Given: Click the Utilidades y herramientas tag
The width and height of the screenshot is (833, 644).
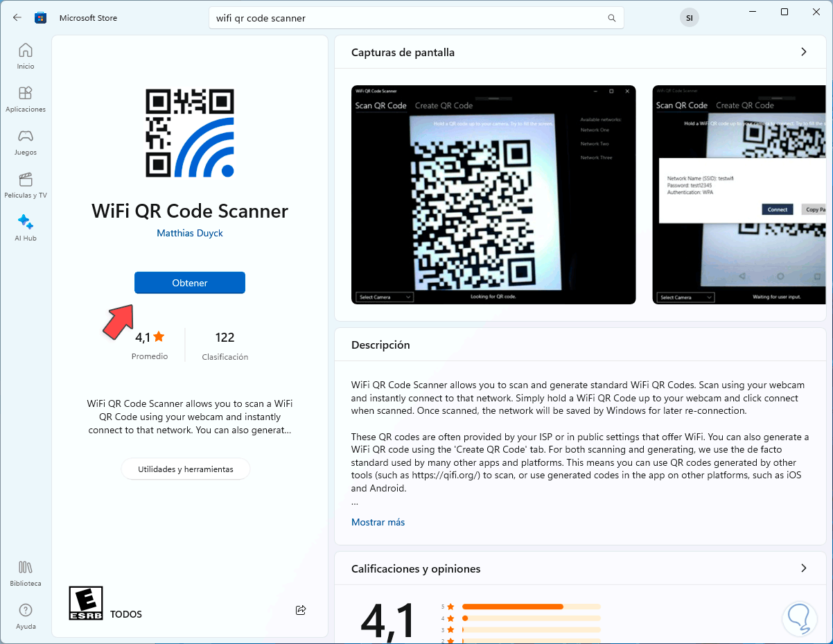Looking at the screenshot, I should 186,469.
